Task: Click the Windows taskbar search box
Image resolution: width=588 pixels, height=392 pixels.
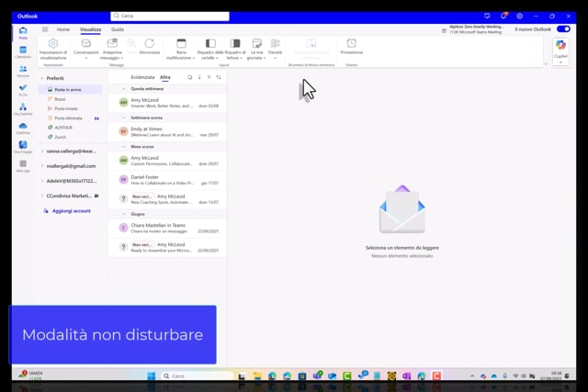Action: [x=197, y=375]
